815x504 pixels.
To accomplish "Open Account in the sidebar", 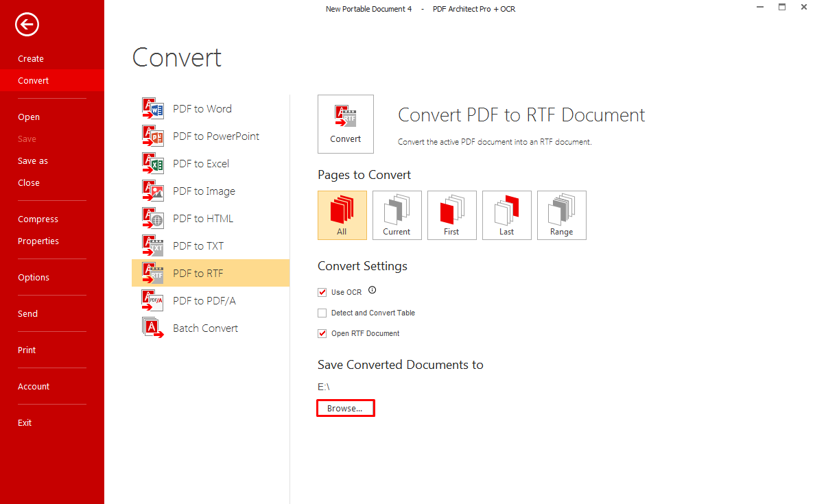I will pos(34,387).
